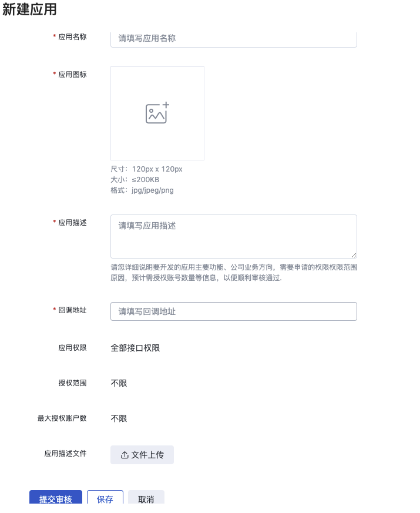Click the textarea resize handle corner

pyautogui.click(x=354, y=255)
